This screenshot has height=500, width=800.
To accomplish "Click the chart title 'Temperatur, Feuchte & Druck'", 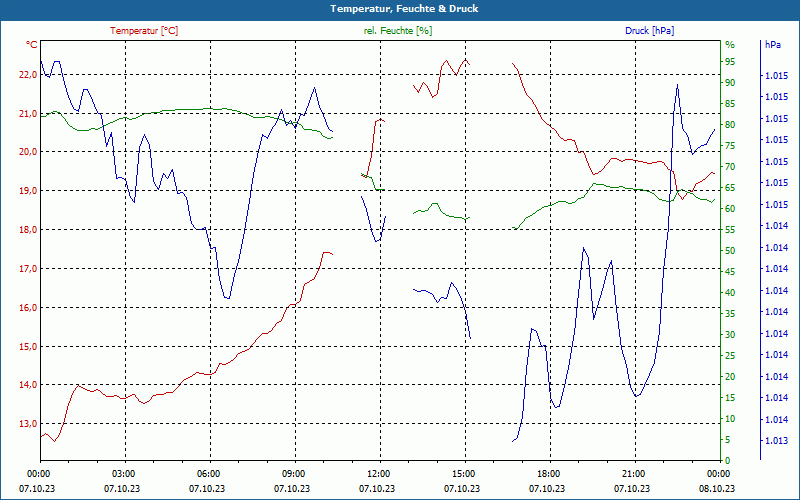I will tap(404, 9).
